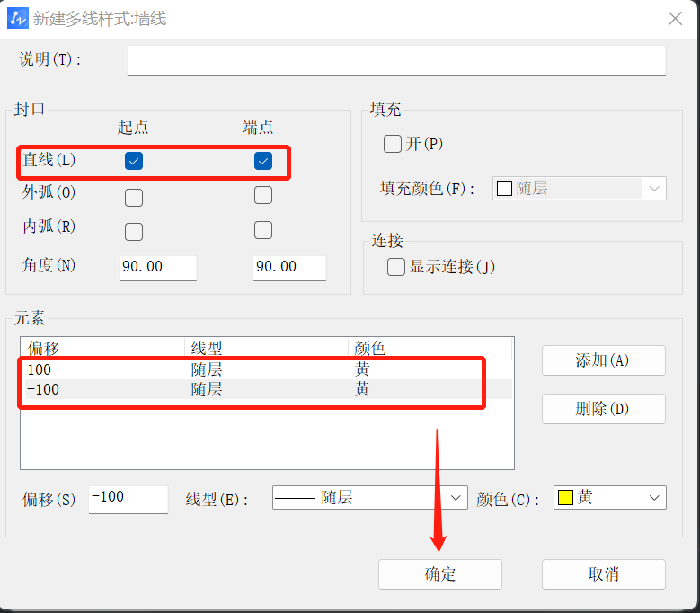Enable 外弧(O) start point checkbox
This screenshot has width=700, height=613.
pyautogui.click(x=134, y=198)
